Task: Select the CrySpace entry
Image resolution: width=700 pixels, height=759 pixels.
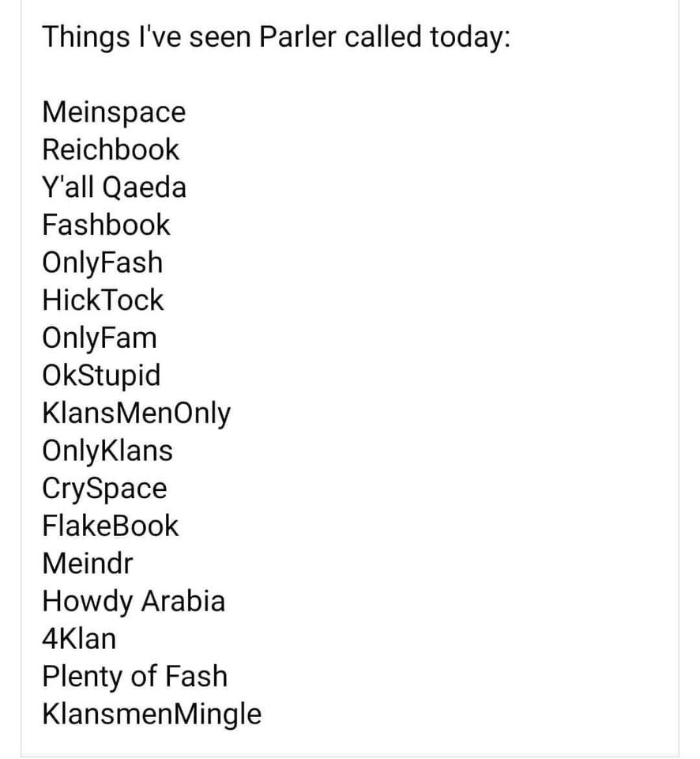Action: (x=104, y=489)
